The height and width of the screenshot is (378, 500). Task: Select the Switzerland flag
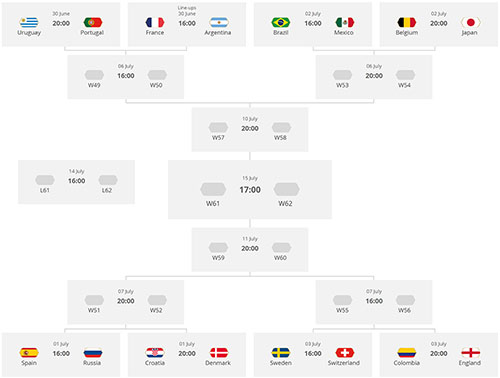coord(344,353)
